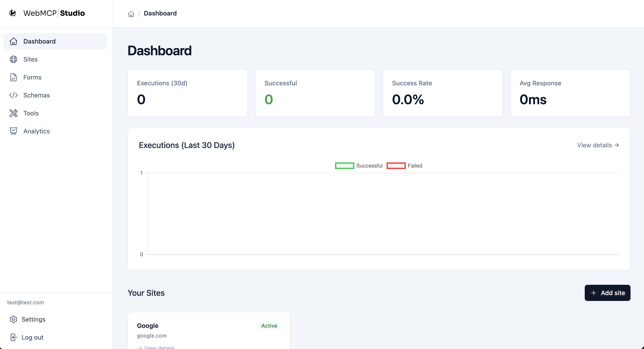Open Analytics via the chart icon
Image resolution: width=644 pixels, height=349 pixels.
pos(13,131)
